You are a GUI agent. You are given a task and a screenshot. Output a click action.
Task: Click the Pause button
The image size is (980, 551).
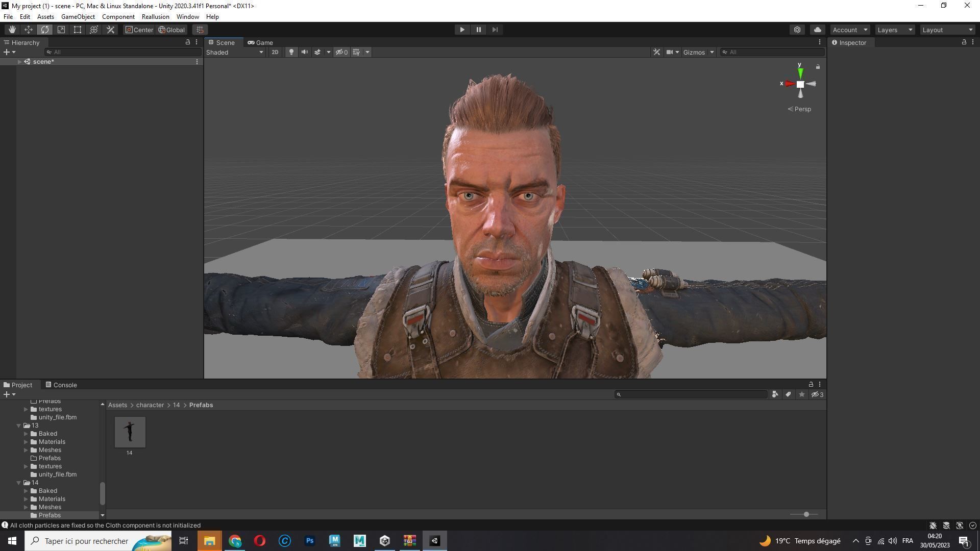point(478,30)
